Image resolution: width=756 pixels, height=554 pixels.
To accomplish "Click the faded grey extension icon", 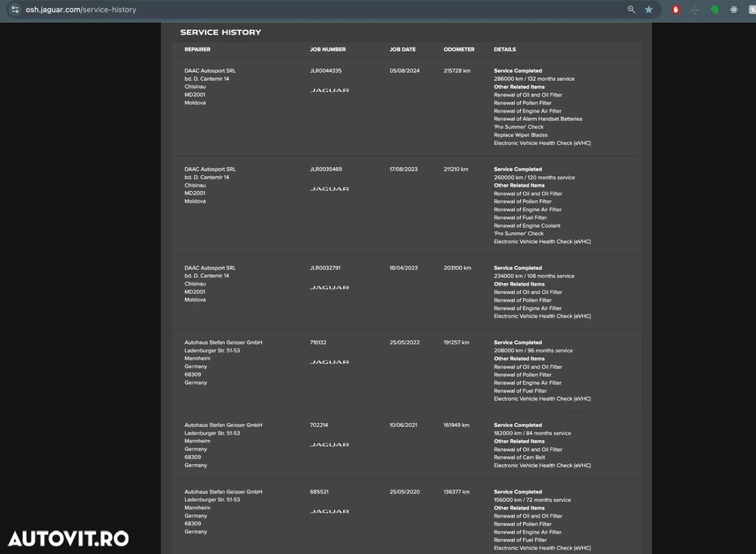I will click(x=695, y=10).
